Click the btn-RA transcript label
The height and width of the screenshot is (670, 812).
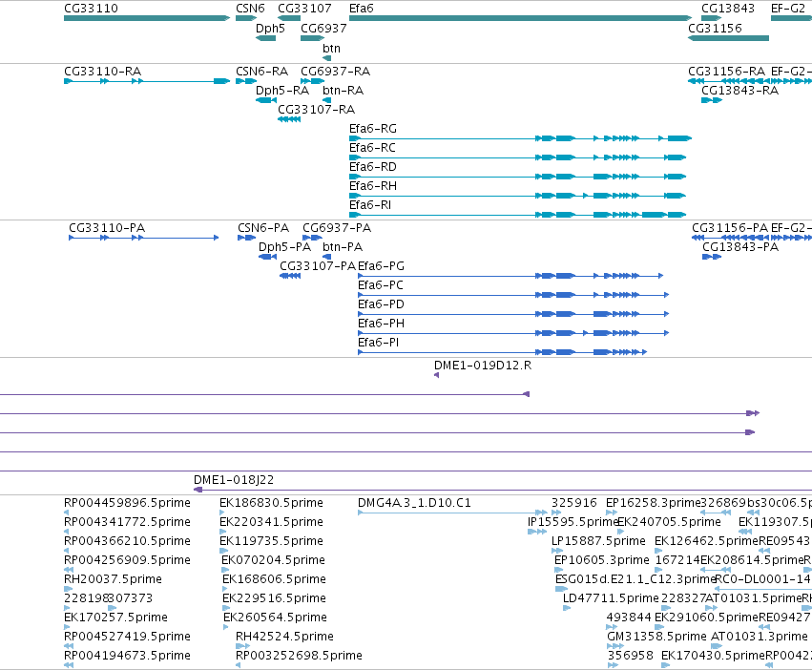343,90
